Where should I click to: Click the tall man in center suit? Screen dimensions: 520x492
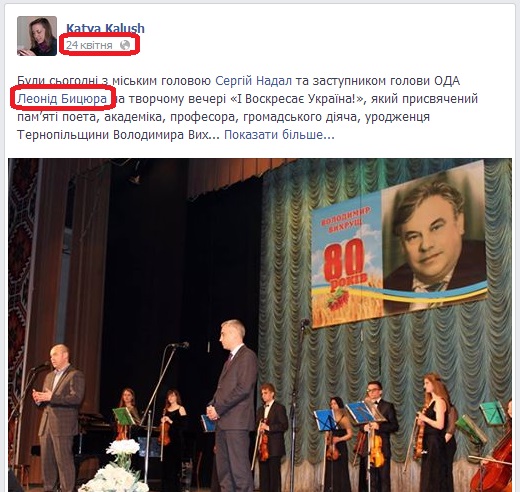pyautogui.click(x=232, y=405)
